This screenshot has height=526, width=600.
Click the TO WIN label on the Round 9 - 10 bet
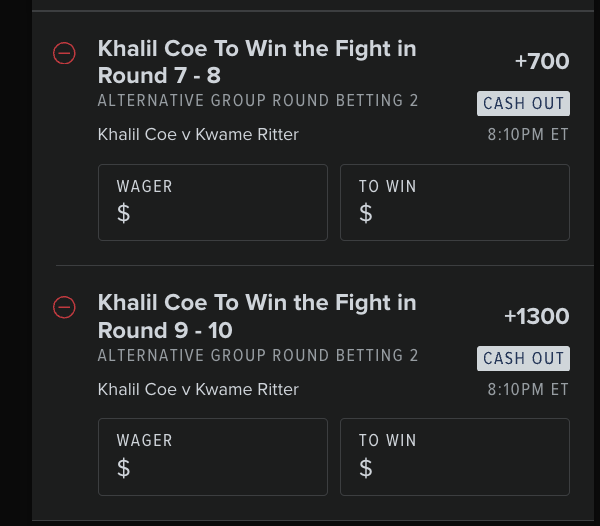point(388,440)
